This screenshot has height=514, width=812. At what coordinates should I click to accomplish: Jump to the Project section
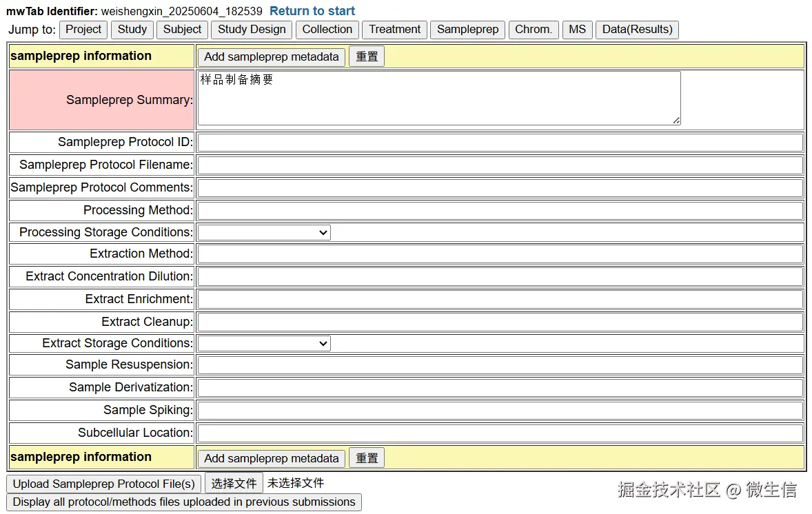point(83,30)
